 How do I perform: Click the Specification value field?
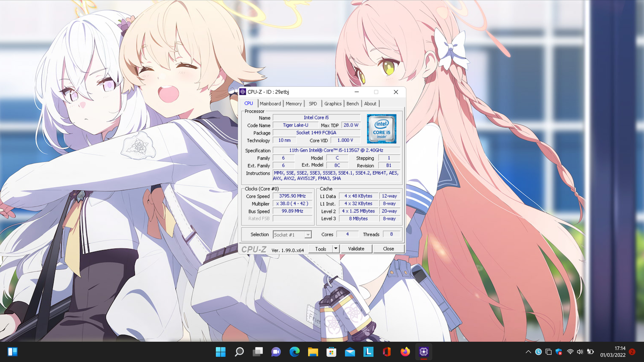[x=336, y=150]
